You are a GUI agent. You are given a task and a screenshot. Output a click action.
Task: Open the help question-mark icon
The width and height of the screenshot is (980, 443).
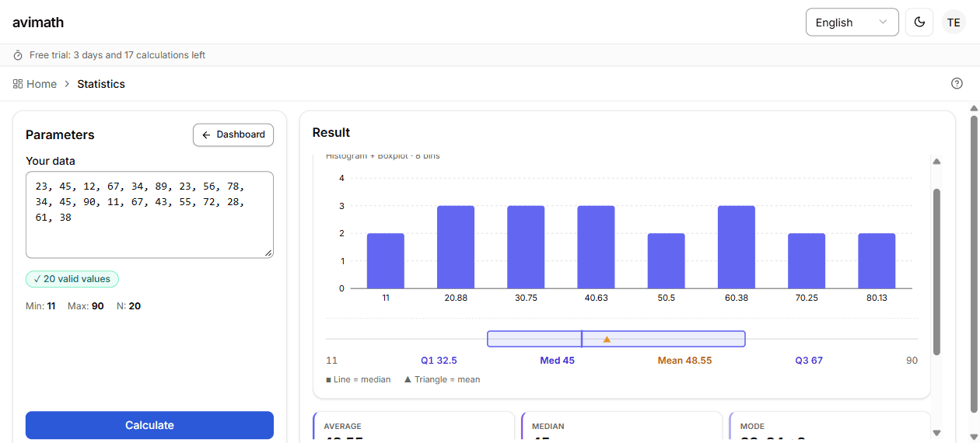(957, 84)
